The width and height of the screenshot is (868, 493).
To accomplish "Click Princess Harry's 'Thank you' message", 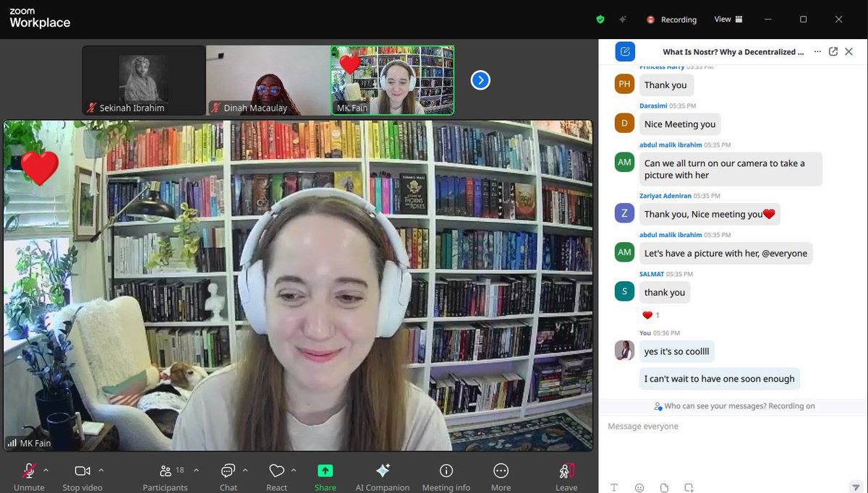I will pyautogui.click(x=665, y=85).
